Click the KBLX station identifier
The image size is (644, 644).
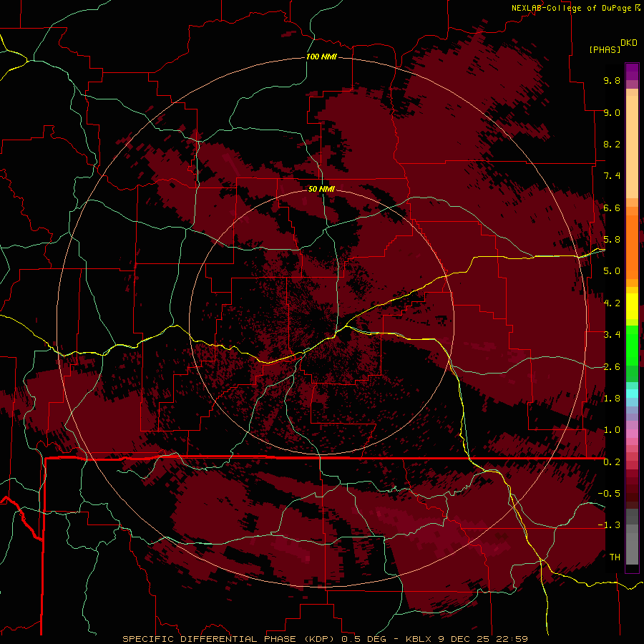[419, 639]
